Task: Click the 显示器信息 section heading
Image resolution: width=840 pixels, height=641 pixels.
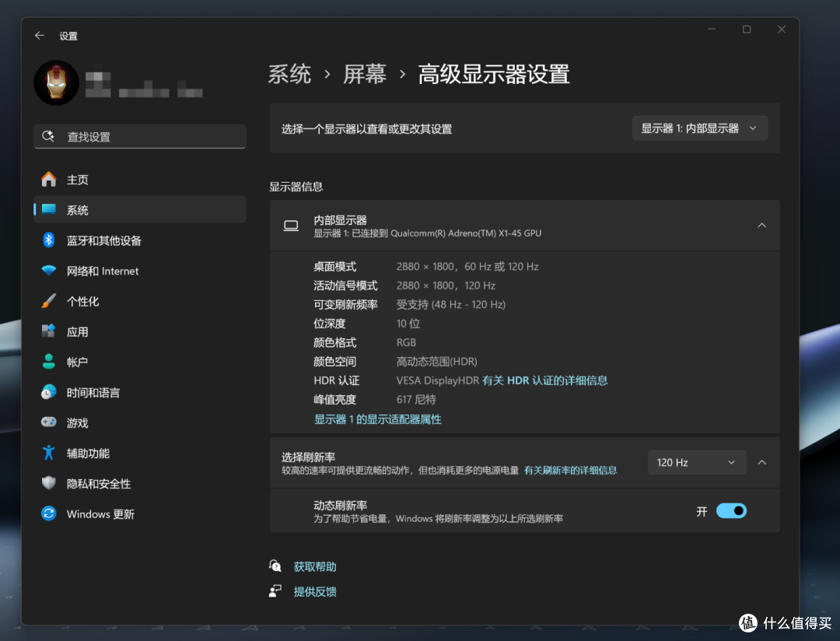Action: pyautogui.click(x=296, y=187)
